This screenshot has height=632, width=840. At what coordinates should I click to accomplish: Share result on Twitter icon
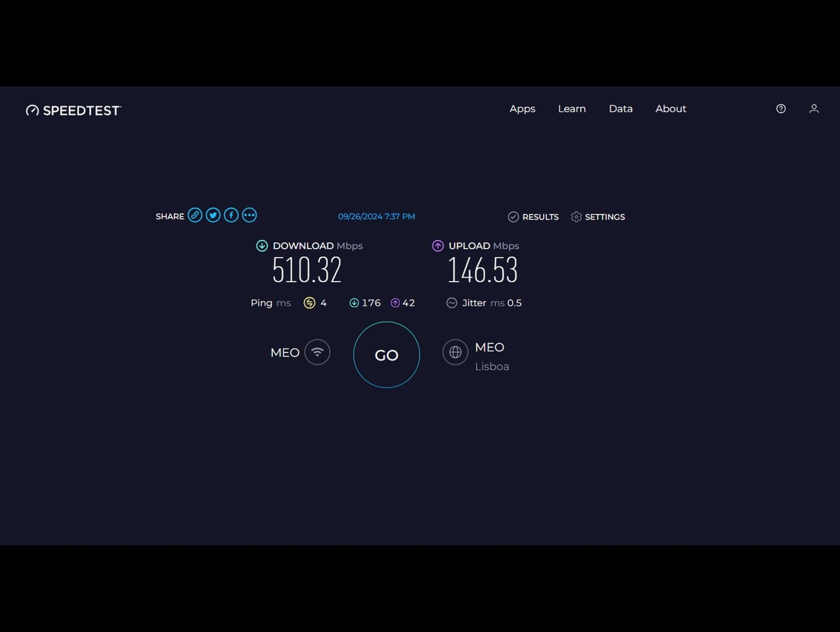pos(213,215)
